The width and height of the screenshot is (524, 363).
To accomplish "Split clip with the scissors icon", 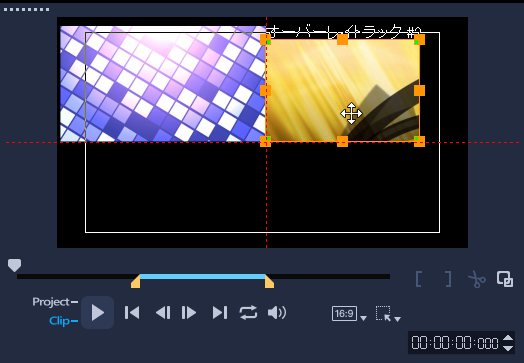I will pos(477,279).
